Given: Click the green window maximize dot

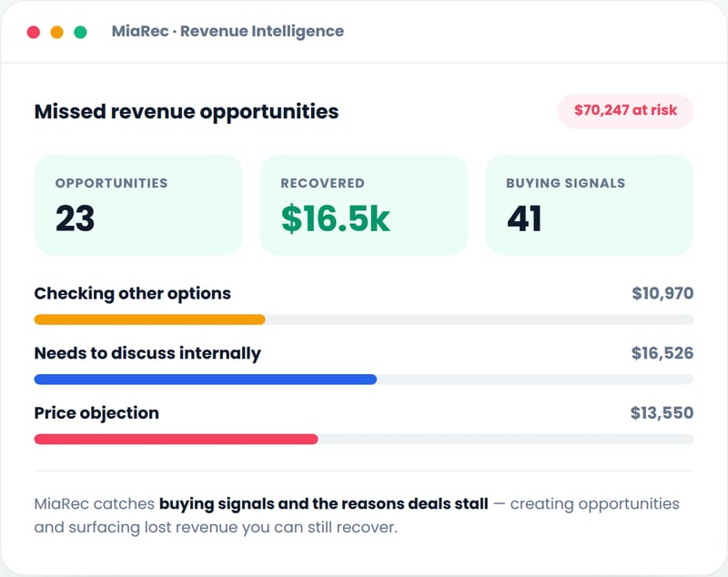Looking at the screenshot, I should (80, 32).
